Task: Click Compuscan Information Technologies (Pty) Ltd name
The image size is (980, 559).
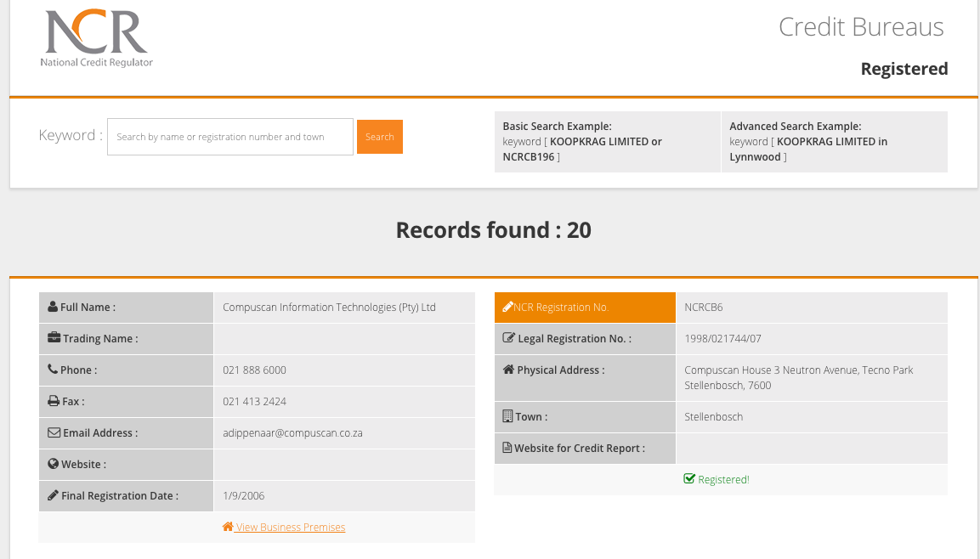Action: [330, 308]
